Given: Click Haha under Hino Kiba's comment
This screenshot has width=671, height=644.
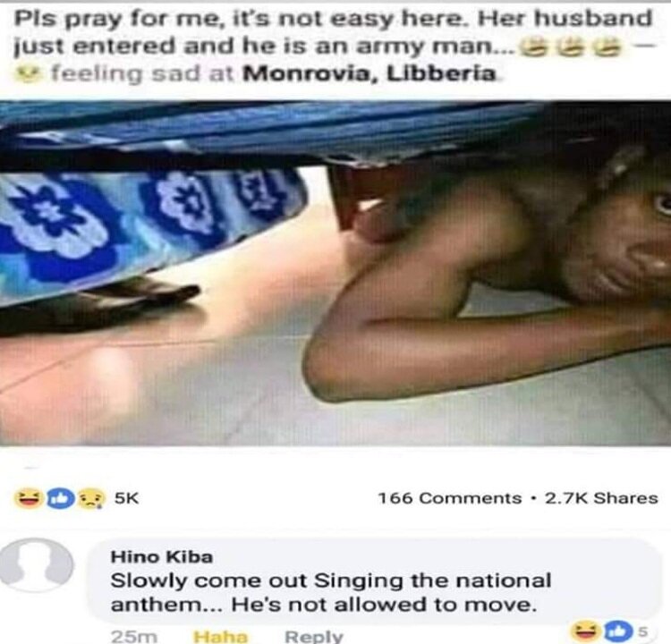Looking at the screenshot, I should pos(221,636).
